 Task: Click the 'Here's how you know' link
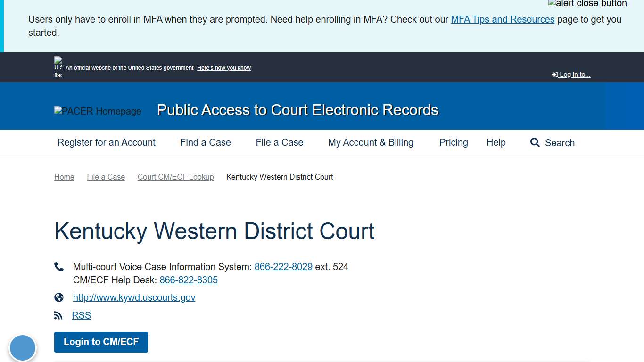pos(223,67)
